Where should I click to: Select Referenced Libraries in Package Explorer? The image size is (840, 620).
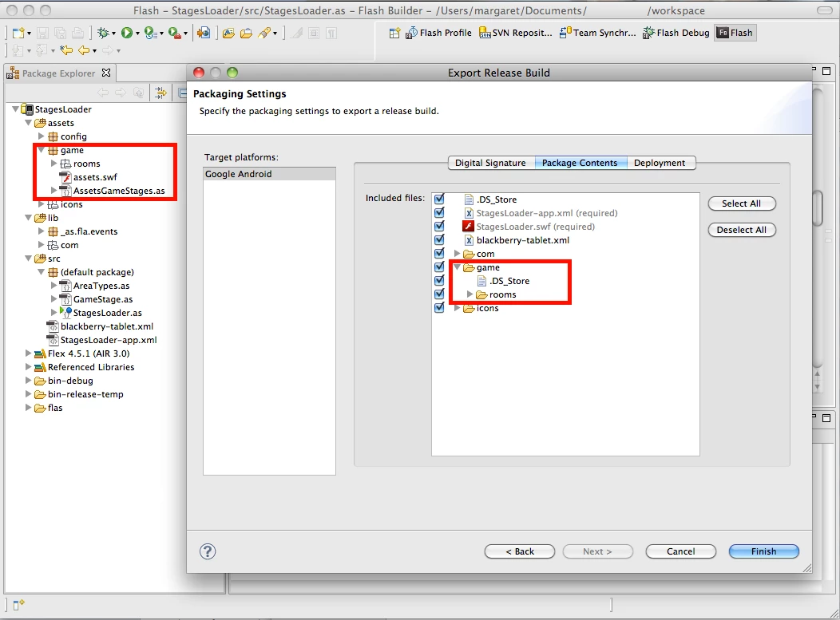tap(91, 367)
